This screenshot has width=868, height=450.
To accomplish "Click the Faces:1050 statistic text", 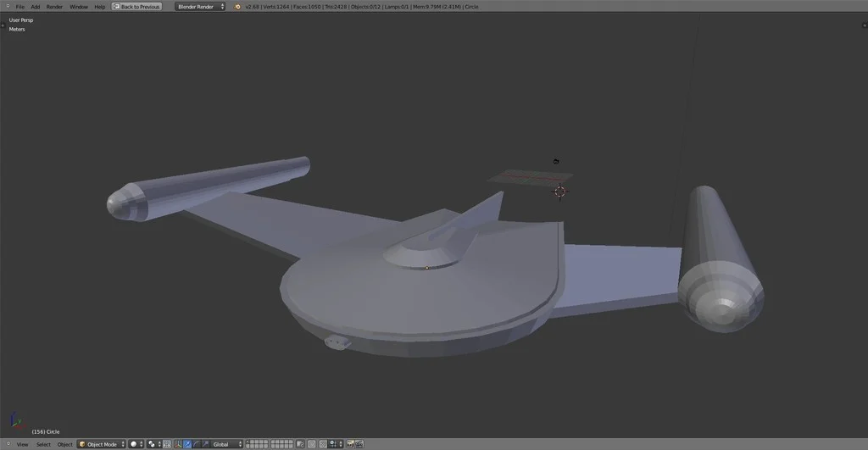I will coord(307,7).
